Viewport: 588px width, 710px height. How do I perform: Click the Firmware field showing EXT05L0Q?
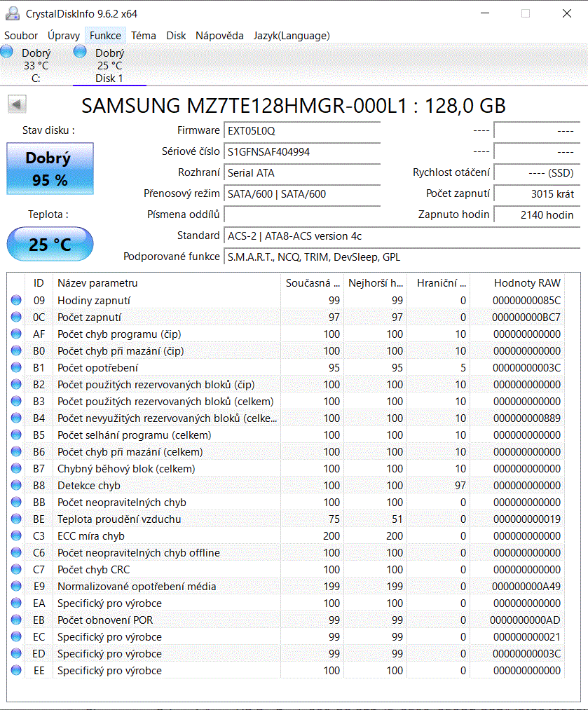[x=301, y=130]
